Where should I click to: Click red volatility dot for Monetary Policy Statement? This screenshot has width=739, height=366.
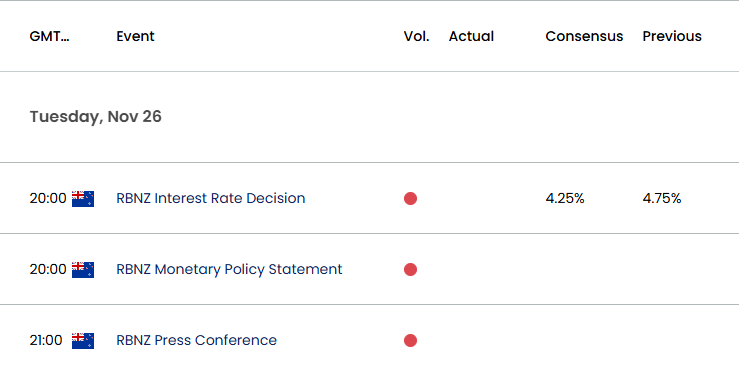point(411,269)
